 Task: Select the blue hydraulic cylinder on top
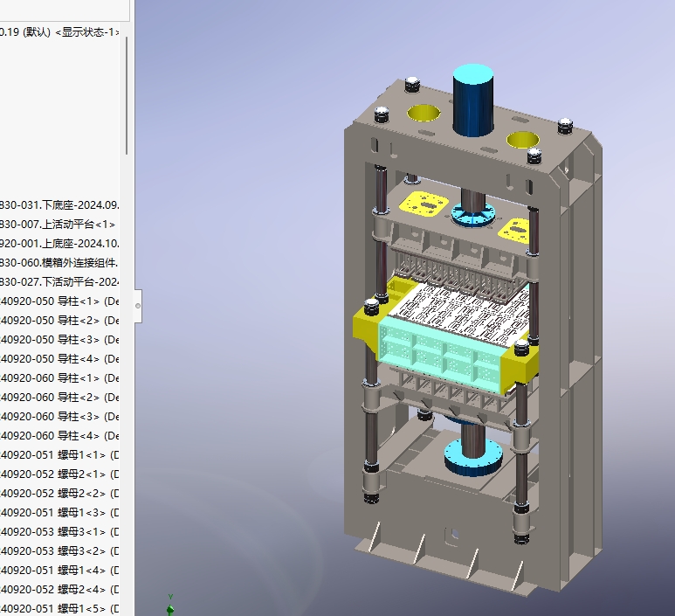472,100
